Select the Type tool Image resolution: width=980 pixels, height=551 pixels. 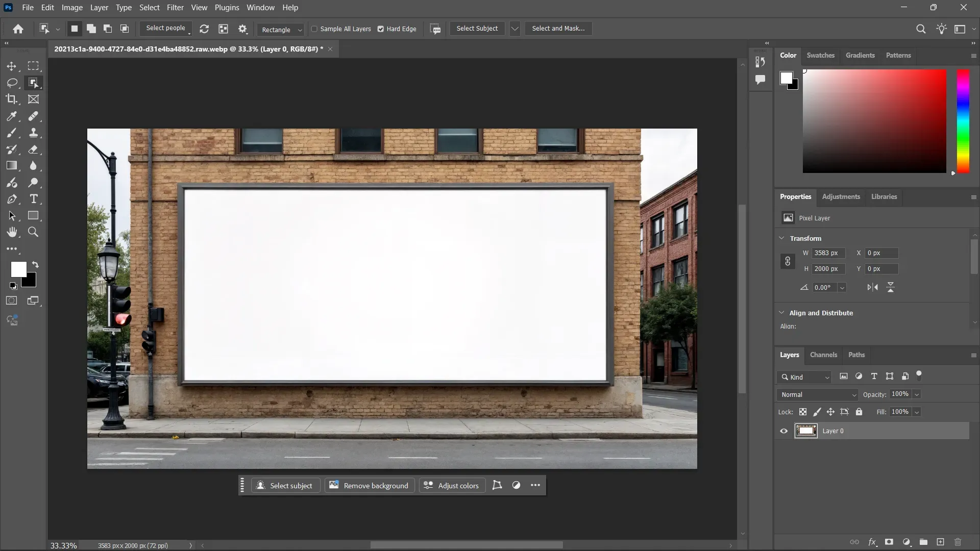click(x=33, y=200)
